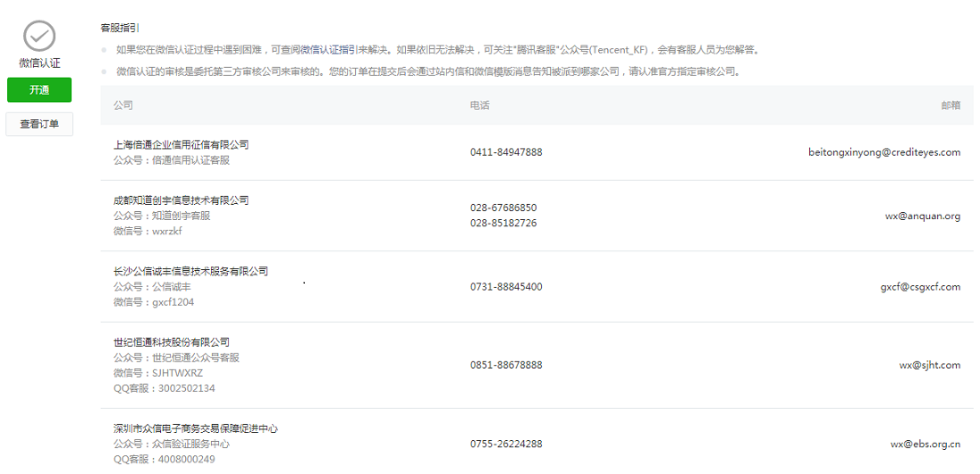Click the 邮箱 column header
The height and width of the screenshot is (474, 980).
point(950,106)
